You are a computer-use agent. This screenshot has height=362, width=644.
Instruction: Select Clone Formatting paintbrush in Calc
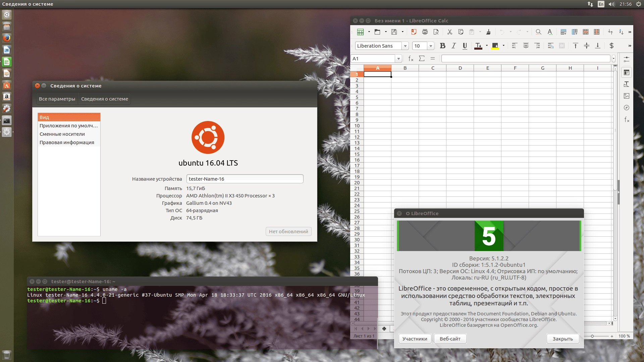click(x=488, y=32)
